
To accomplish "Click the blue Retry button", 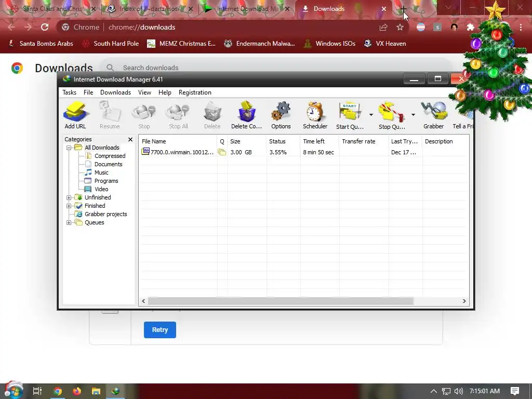I will point(160,330).
